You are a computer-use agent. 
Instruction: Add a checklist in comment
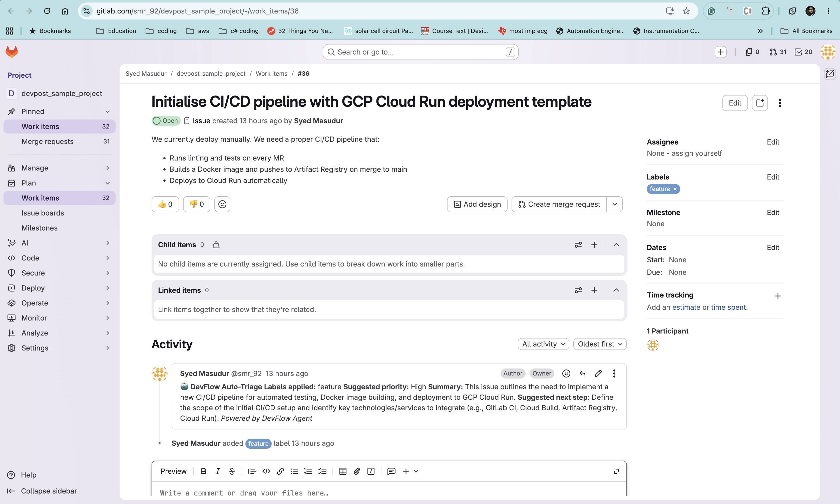[322, 471]
